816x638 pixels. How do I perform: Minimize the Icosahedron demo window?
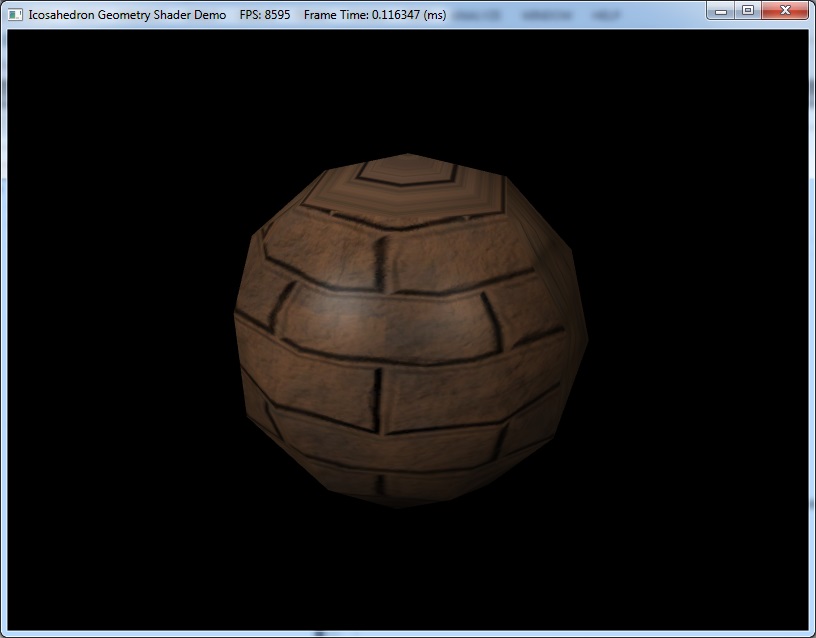click(x=723, y=10)
